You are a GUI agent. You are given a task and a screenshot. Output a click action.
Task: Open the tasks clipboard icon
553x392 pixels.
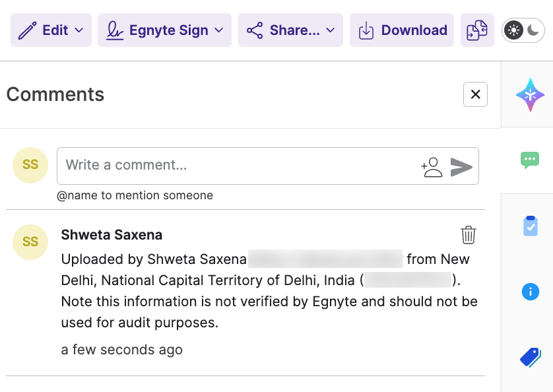530,226
